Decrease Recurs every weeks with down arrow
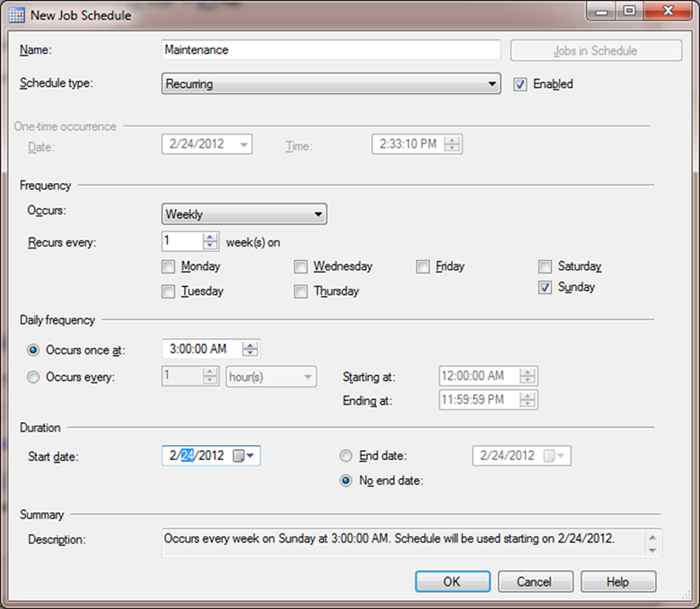The height and width of the screenshot is (609, 700). 210,246
